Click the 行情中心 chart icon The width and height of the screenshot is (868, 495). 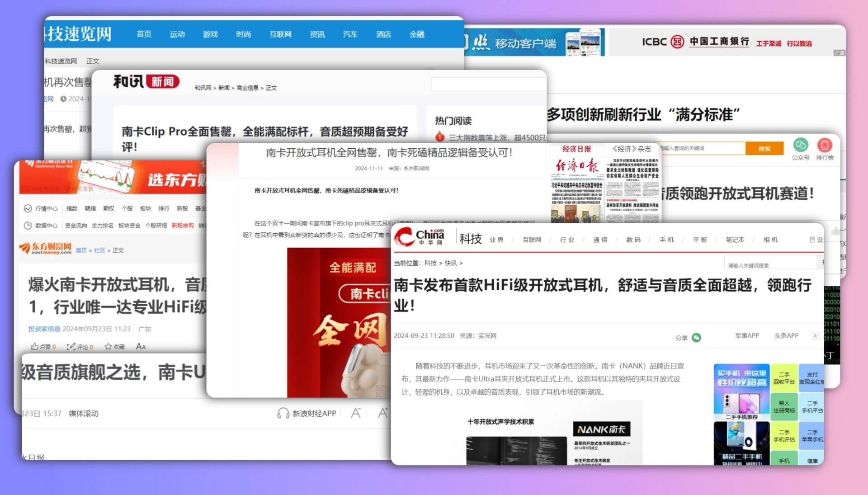click(x=28, y=208)
